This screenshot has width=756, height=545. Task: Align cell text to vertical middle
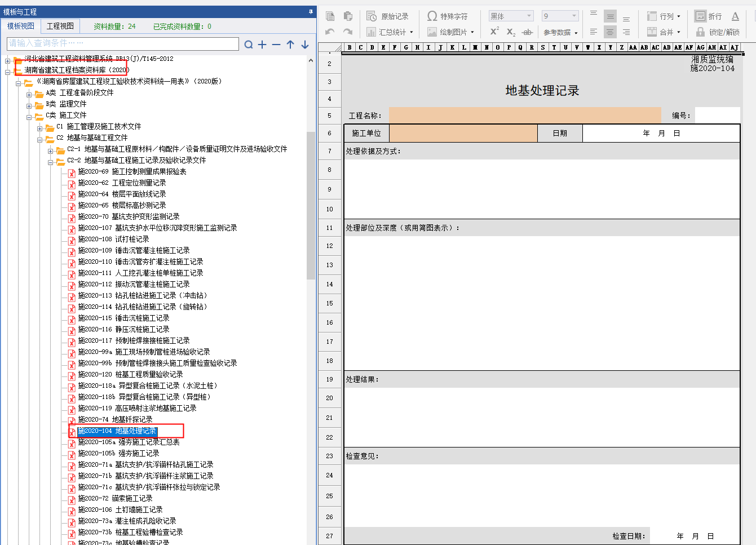click(x=610, y=16)
